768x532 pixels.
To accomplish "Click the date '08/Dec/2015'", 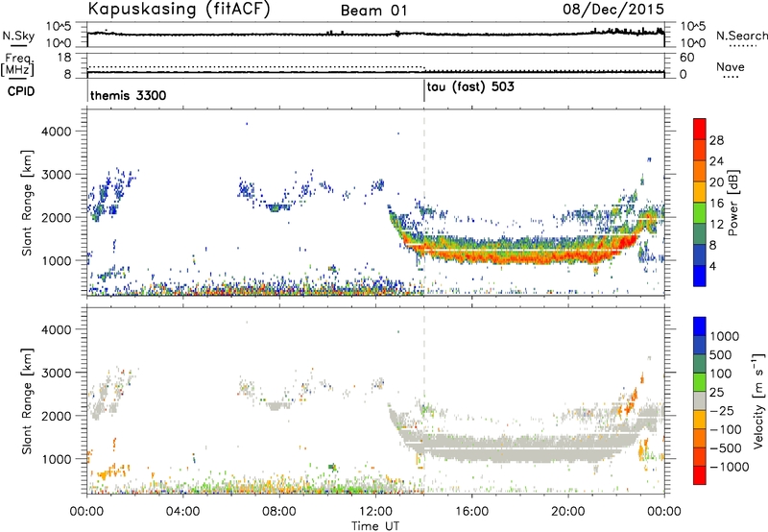I will (x=613, y=9).
